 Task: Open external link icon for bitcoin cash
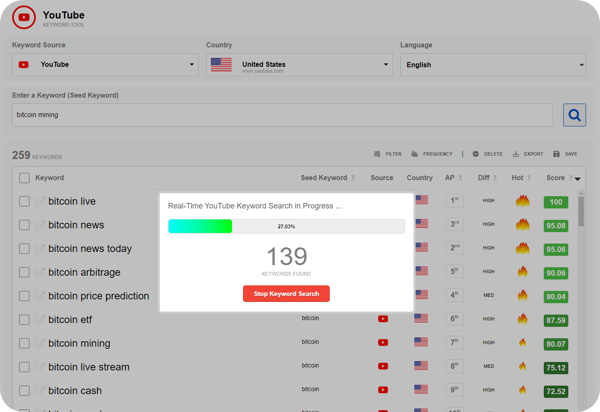tap(40, 390)
